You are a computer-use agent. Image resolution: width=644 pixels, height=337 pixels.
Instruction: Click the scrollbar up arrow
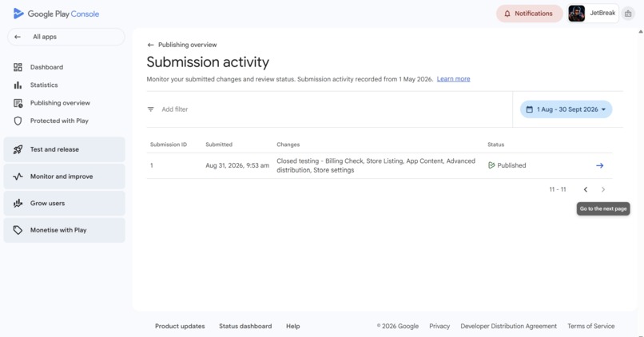point(641,32)
